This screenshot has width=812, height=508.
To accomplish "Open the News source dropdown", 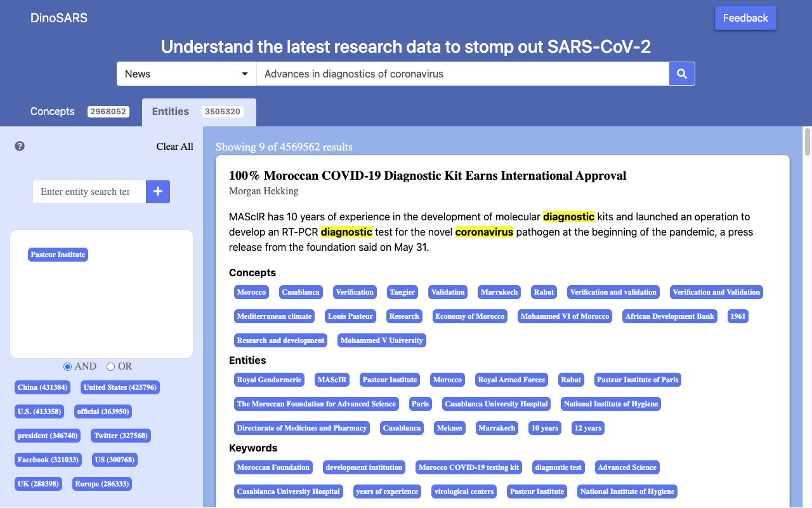I will point(187,74).
